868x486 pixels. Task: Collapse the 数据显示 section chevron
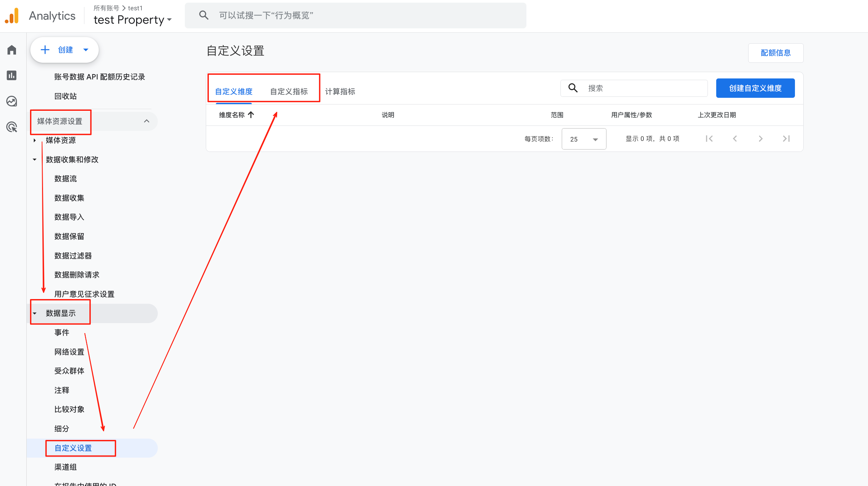(x=35, y=313)
